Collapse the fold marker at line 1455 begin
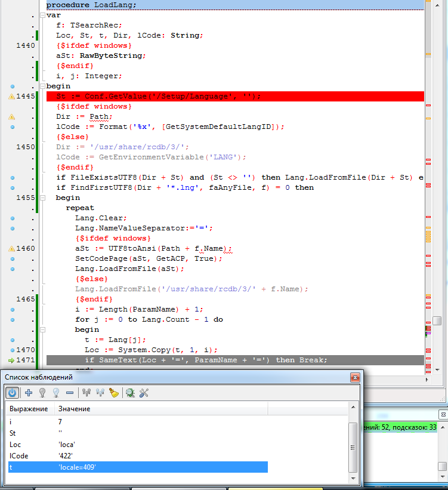 tap(42, 198)
